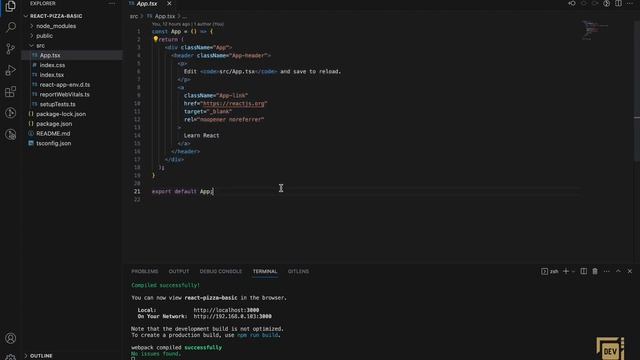Click the src breadcrumb segment
640x360 pixels.
(134, 16)
